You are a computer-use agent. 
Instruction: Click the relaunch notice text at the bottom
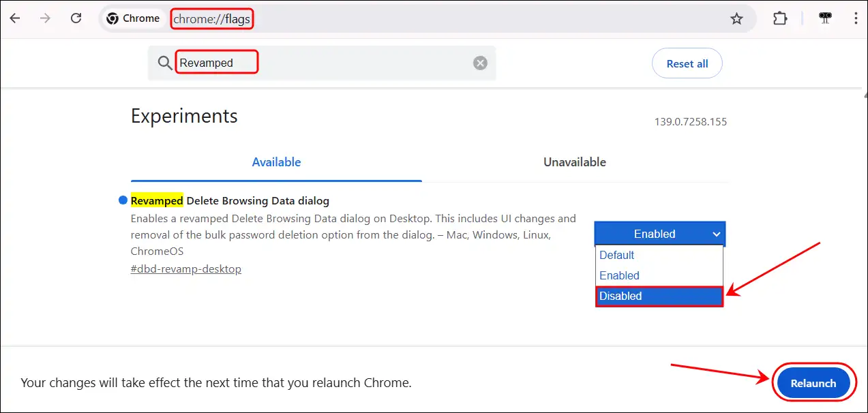[216, 383]
